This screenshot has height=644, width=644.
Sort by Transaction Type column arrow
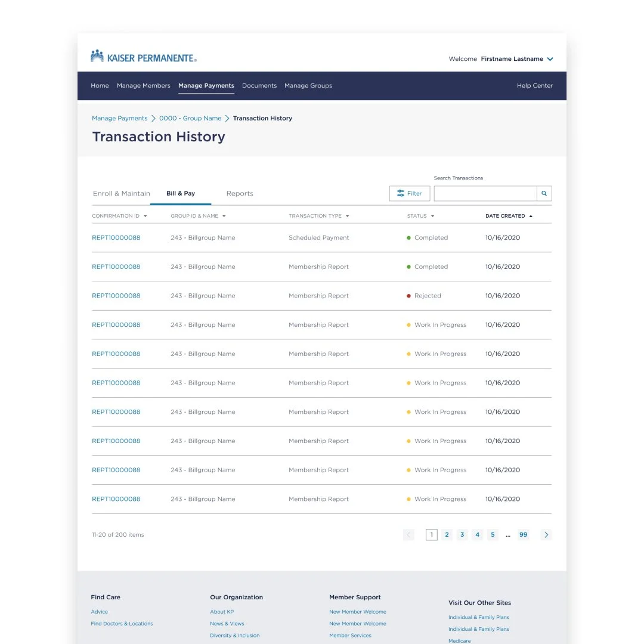348,216
